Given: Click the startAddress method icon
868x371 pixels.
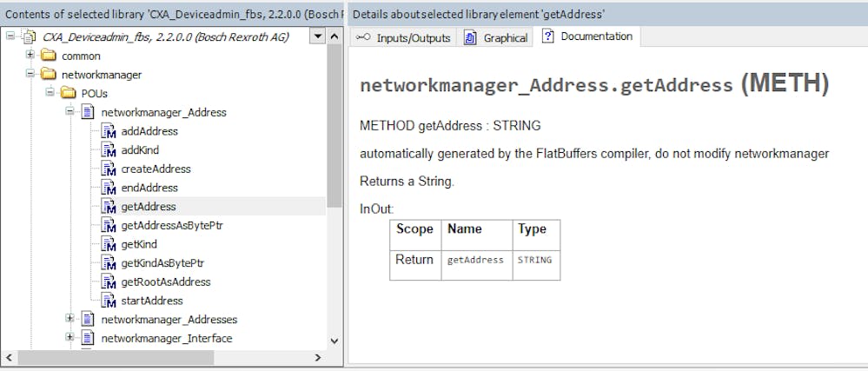Looking at the screenshot, I should point(109,301).
